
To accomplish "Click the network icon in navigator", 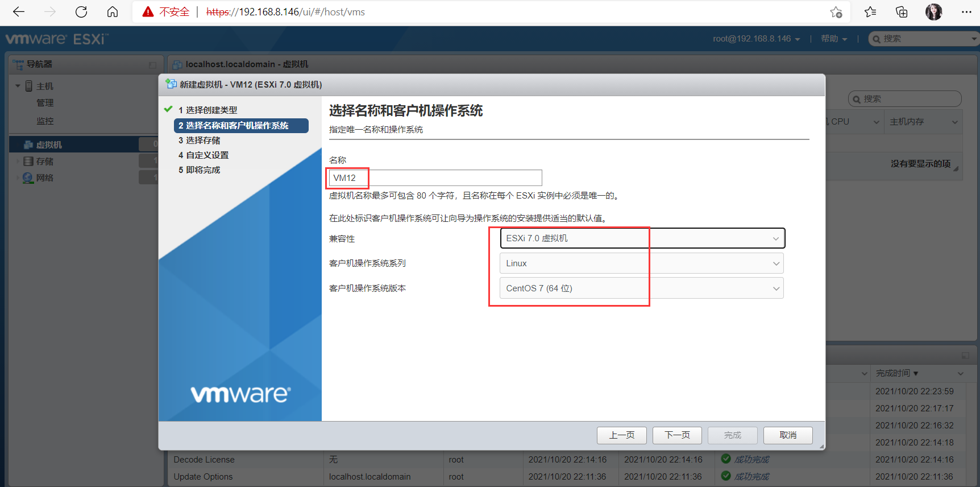I will 28,178.
